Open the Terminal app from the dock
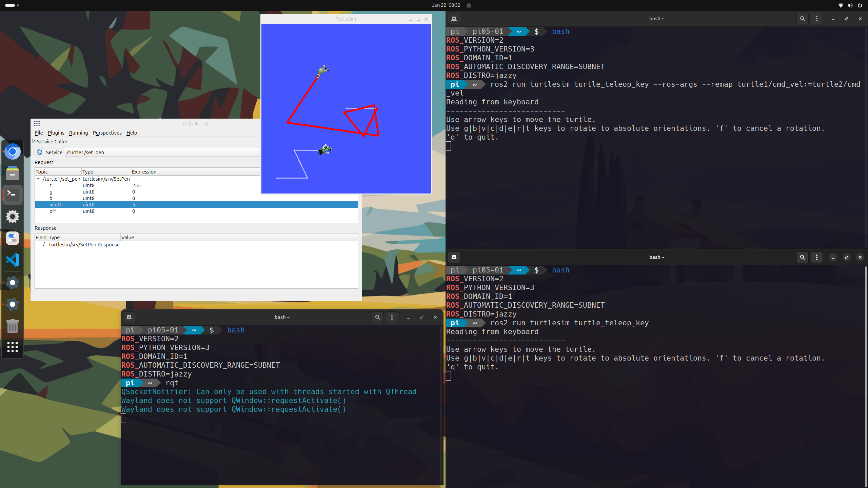This screenshot has width=868, height=488. click(13, 195)
